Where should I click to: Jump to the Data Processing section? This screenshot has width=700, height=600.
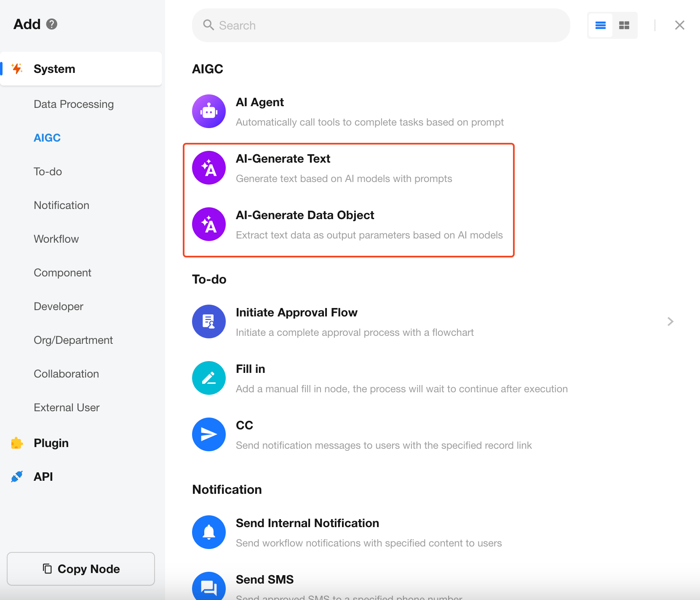tap(74, 104)
